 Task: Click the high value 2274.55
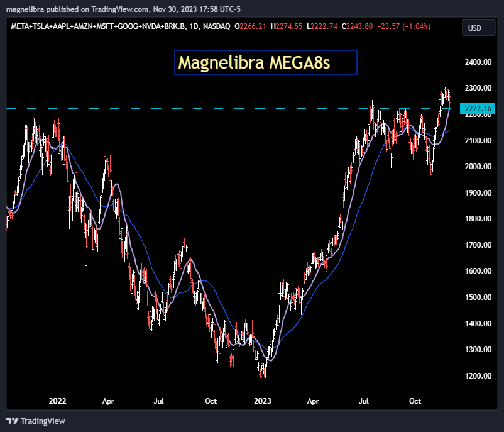[289, 26]
